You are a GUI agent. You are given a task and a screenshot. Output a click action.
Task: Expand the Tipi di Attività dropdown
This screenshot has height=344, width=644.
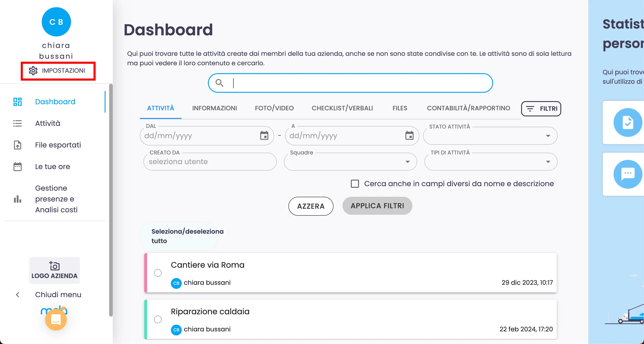[x=548, y=162]
